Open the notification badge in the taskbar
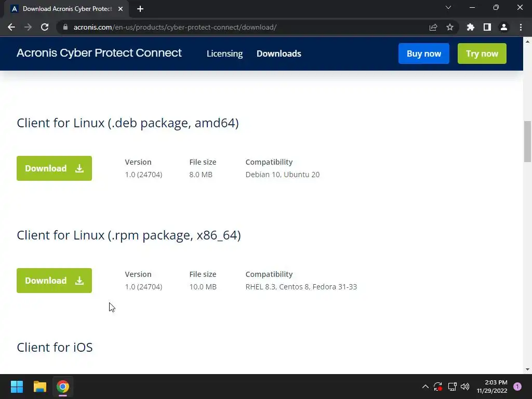This screenshot has height=399, width=532. click(x=517, y=387)
